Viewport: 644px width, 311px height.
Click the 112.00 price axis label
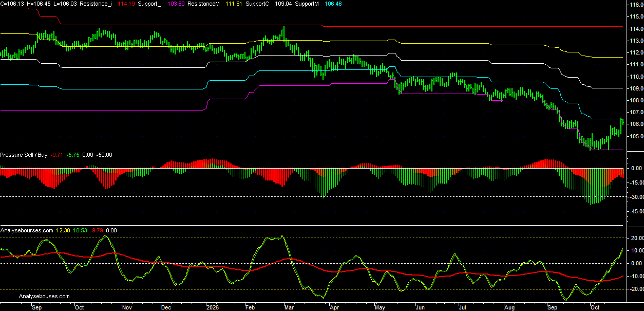[x=636, y=52]
